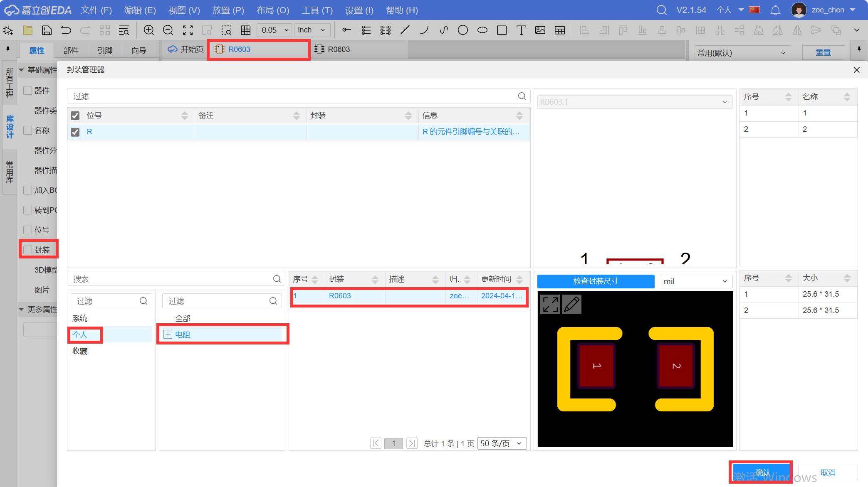Open the mil unit dropdown

click(x=697, y=281)
